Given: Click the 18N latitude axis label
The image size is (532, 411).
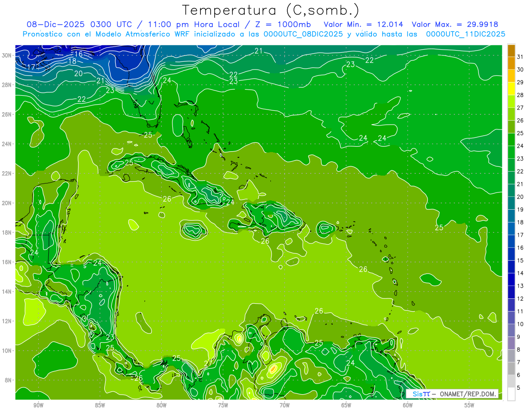Looking at the screenshot, I should pyautogui.click(x=7, y=232).
